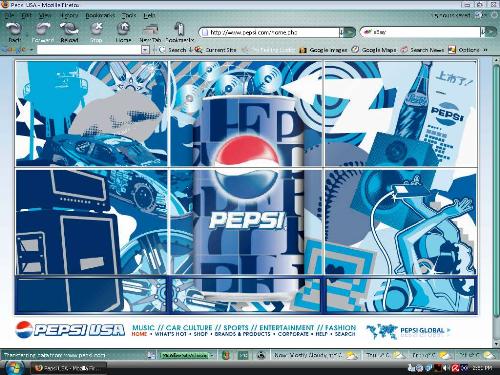Go back with the Back button
Image resolution: width=500 pixels, height=375 pixels.
point(14,32)
